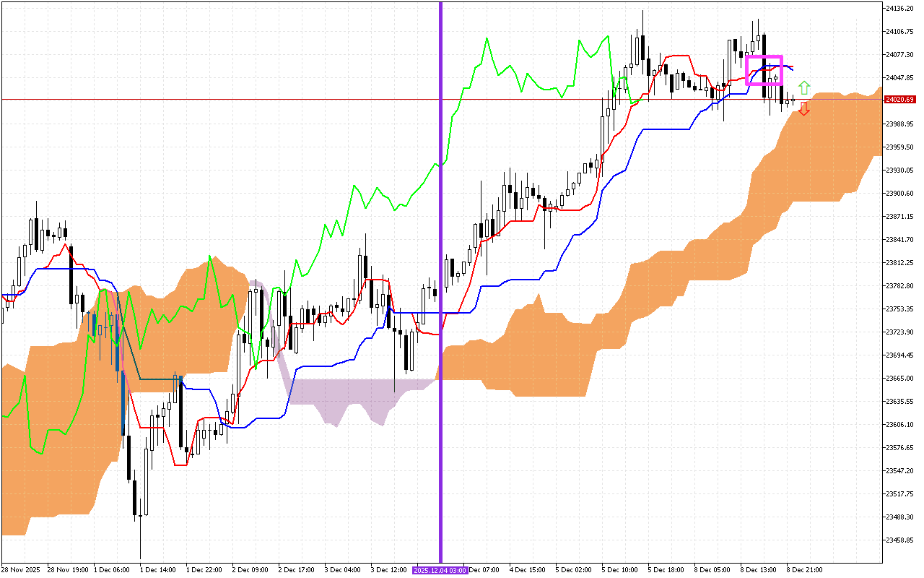924x578 pixels.
Task: Click the red down arrow marker
Action: pyautogui.click(x=804, y=109)
